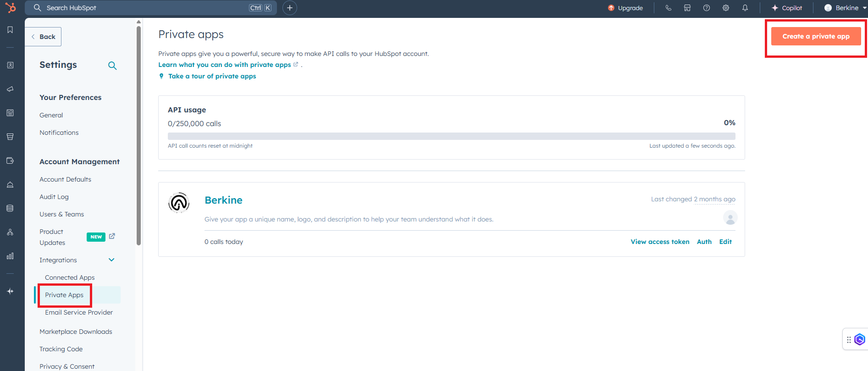Go Back from Settings
868x371 pixels.
[43, 37]
